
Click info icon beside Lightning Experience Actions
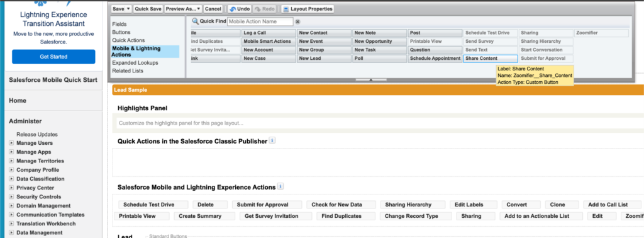(x=280, y=186)
